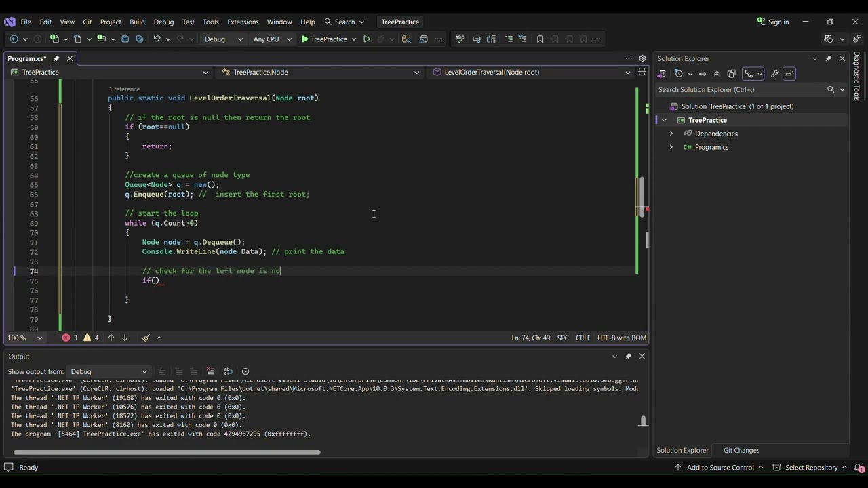Toggle word wrap in Output window
This screenshot has height=488, width=868.
pyautogui.click(x=228, y=371)
